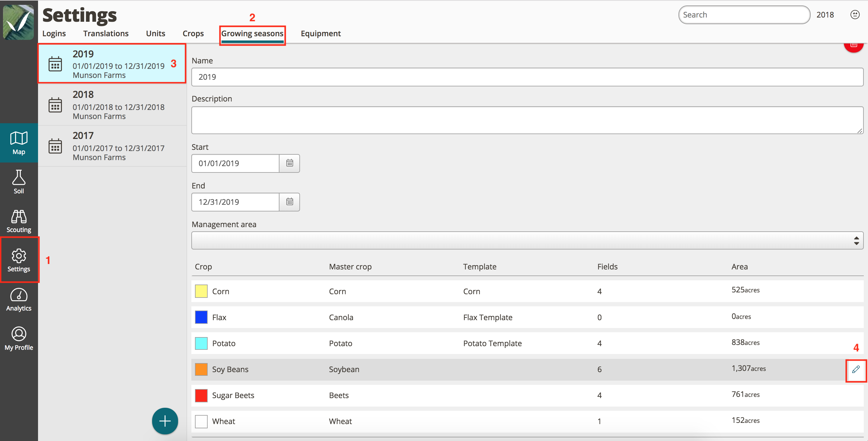868x441 pixels.
Task: Click calendar icon of 2017 season
Action: pos(55,146)
